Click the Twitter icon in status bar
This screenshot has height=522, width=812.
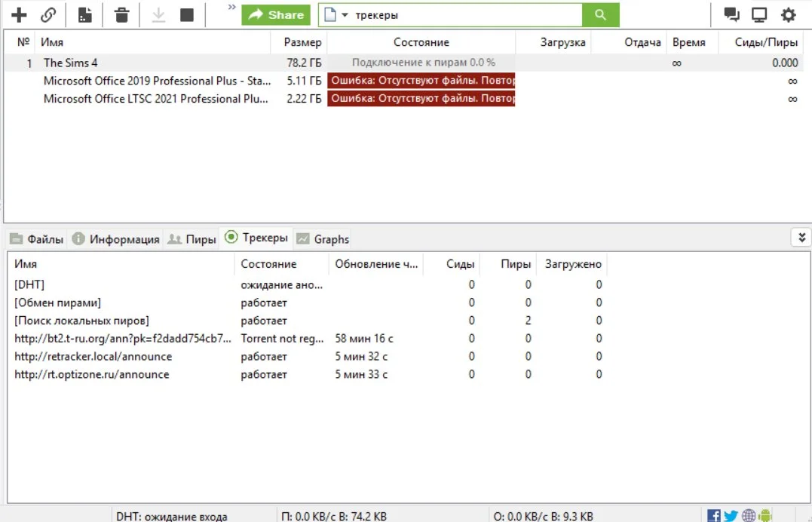click(731, 516)
